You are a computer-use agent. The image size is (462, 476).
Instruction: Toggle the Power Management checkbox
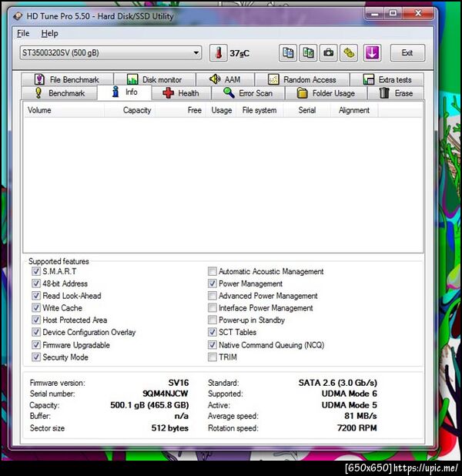pyautogui.click(x=213, y=283)
